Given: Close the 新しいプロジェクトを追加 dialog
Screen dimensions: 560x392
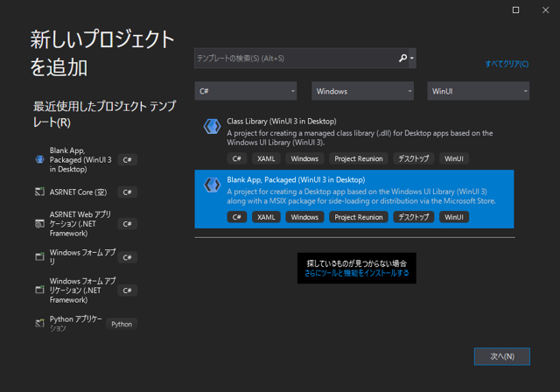Looking at the screenshot, I should pyautogui.click(x=545, y=10).
